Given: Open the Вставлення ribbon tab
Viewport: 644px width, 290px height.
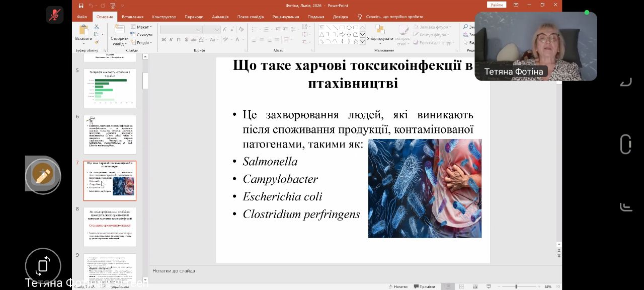Looking at the screenshot, I should click(132, 17).
